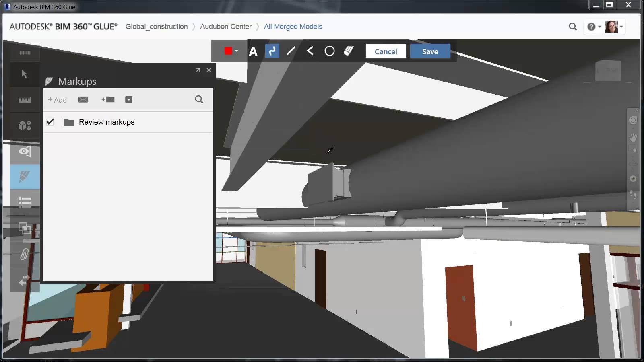The image size is (644, 362).
Task: Open the color picker dropdown arrow
Action: pos(237,51)
